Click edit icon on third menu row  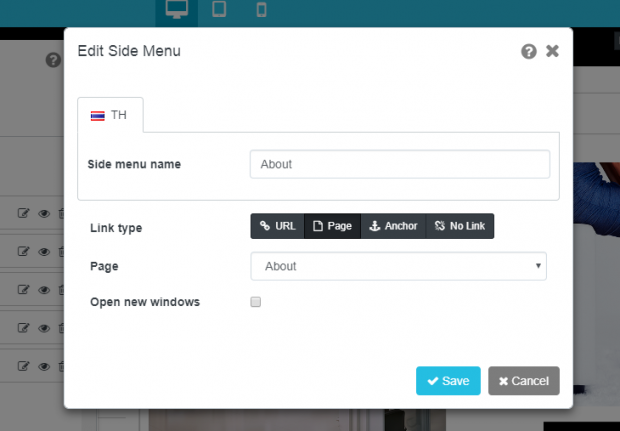23,289
